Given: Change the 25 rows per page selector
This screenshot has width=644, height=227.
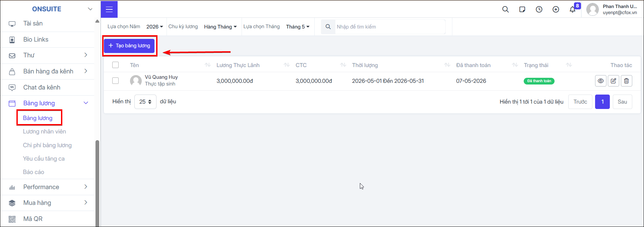Looking at the screenshot, I should coord(145,102).
